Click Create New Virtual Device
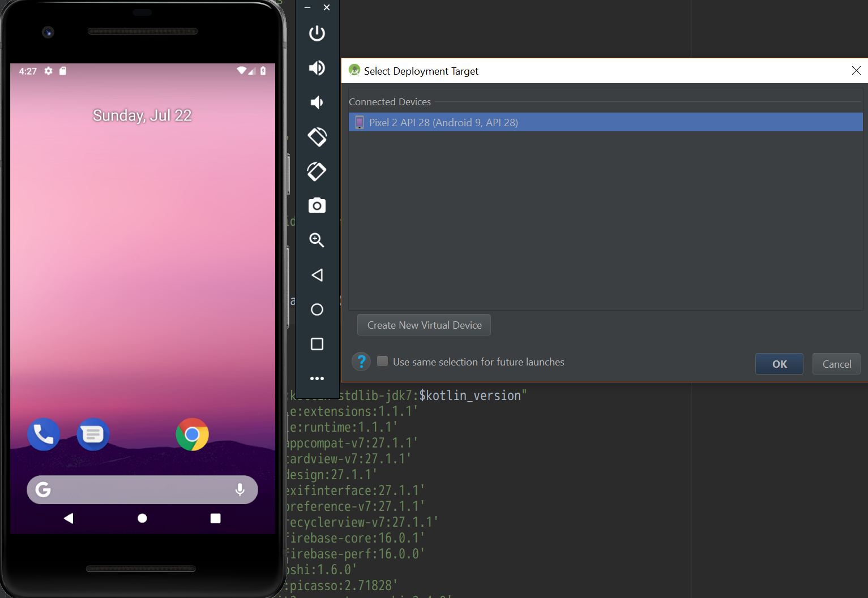The height and width of the screenshot is (598, 868). click(424, 325)
